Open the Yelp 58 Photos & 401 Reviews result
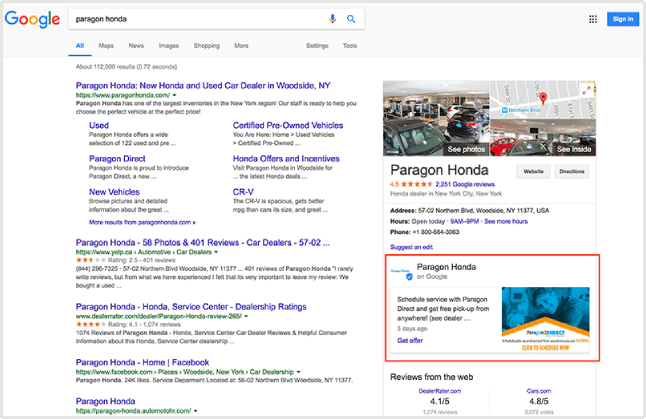The height and width of the screenshot is (419, 646). point(203,243)
